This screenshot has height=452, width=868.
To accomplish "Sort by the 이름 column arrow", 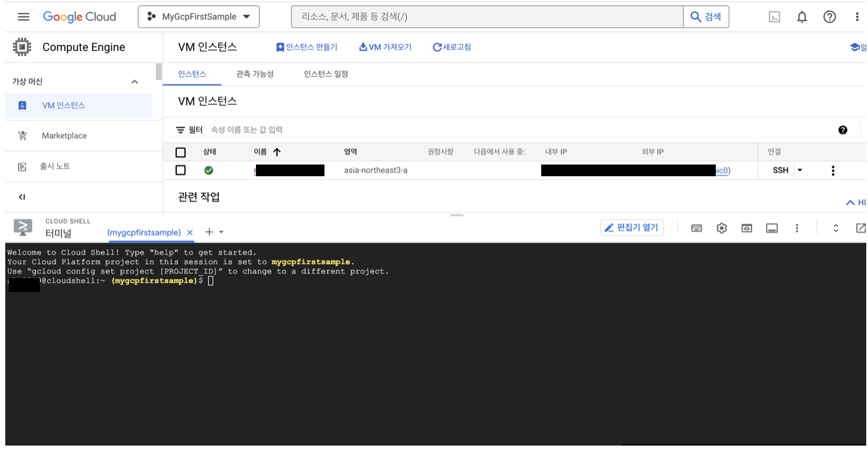I will (277, 152).
